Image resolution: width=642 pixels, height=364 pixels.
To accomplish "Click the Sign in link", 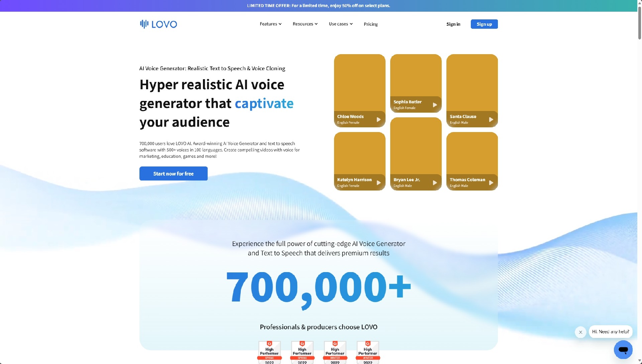I will [x=453, y=24].
